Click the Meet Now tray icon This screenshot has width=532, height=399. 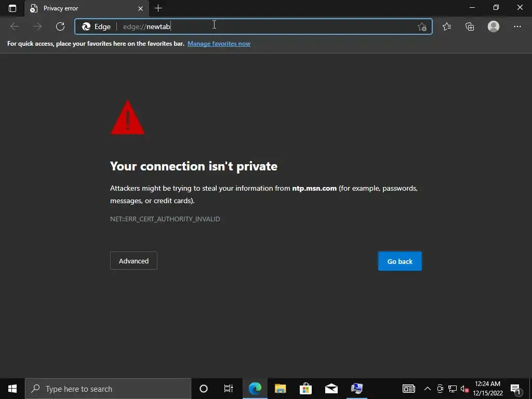pos(440,389)
